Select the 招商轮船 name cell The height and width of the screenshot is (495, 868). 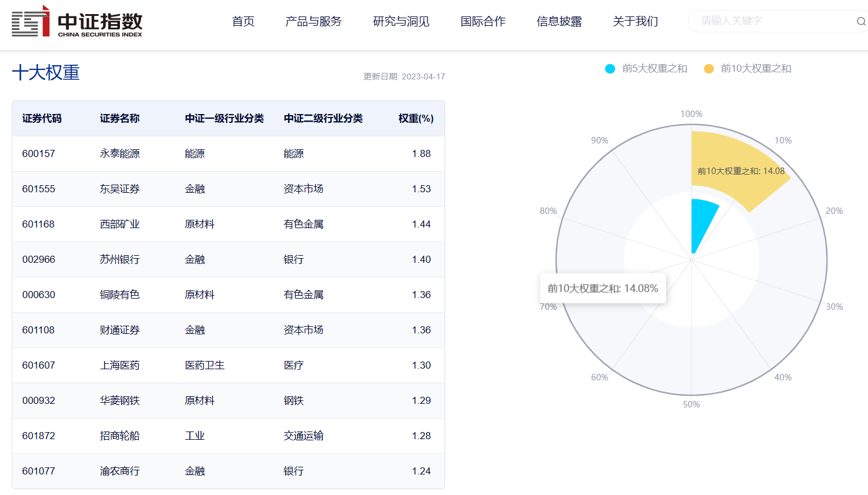[119, 436]
